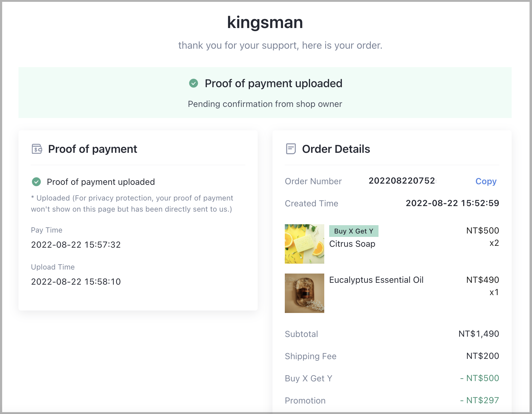Select the Citrus Soap product name

click(352, 244)
